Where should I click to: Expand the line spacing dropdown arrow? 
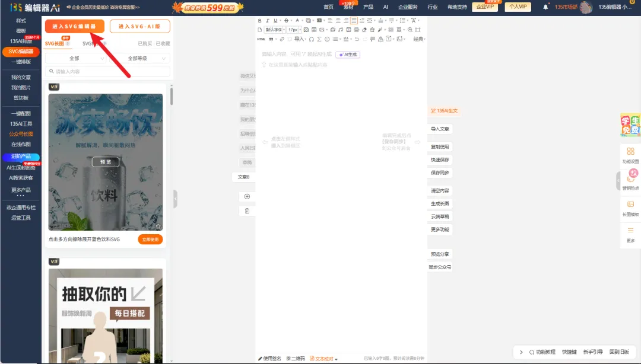(x=408, y=20)
